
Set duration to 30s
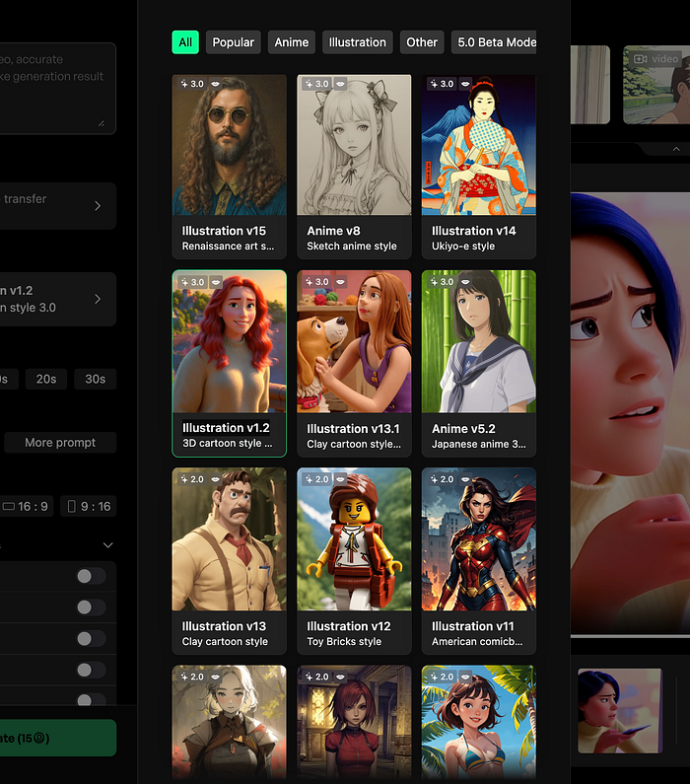point(95,379)
